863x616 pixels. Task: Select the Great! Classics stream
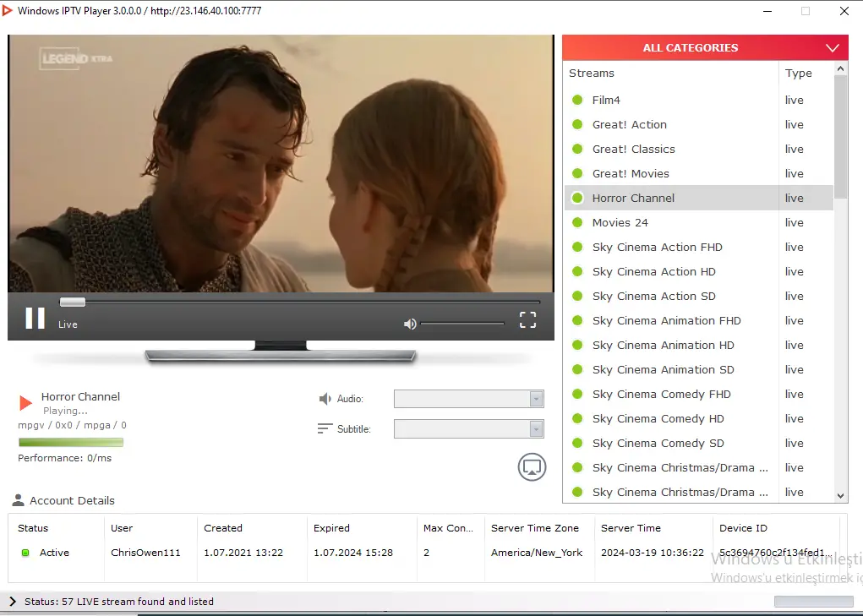699,149
